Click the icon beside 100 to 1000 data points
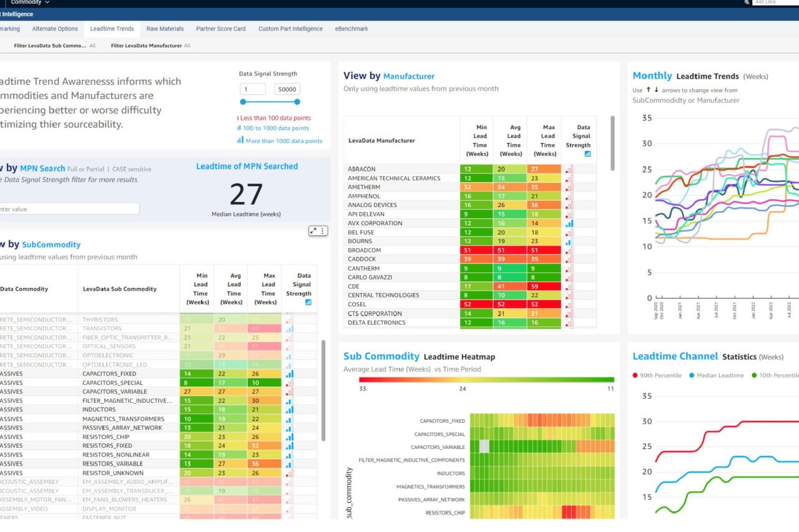Viewport: 799px width, 532px height. [239, 128]
